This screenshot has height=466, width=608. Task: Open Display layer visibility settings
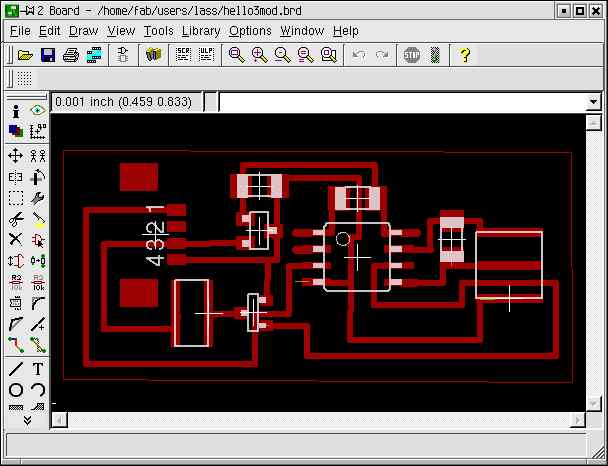15,132
